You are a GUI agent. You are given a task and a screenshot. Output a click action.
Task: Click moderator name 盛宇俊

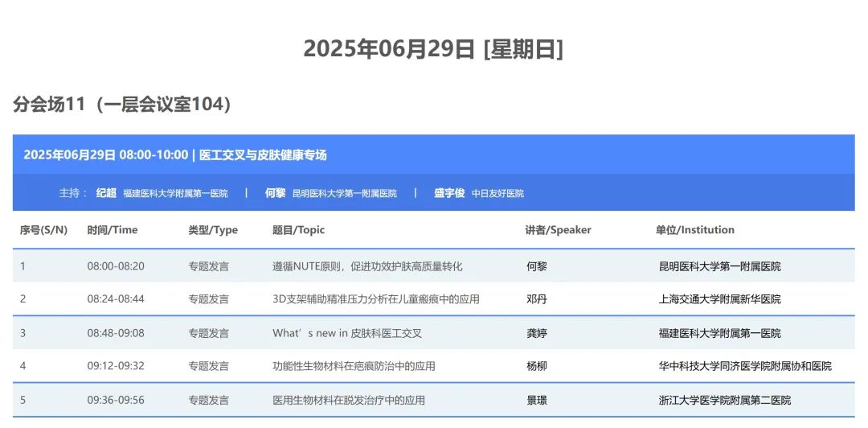click(x=449, y=193)
